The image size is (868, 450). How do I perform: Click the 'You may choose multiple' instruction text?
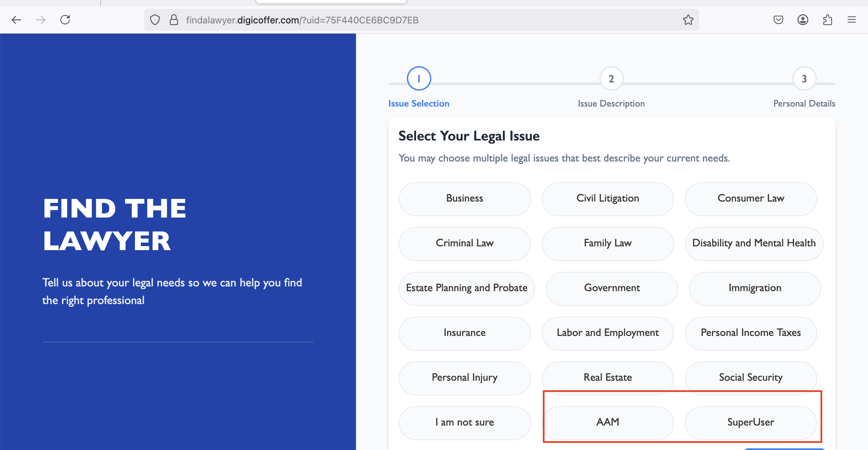coord(564,158)
